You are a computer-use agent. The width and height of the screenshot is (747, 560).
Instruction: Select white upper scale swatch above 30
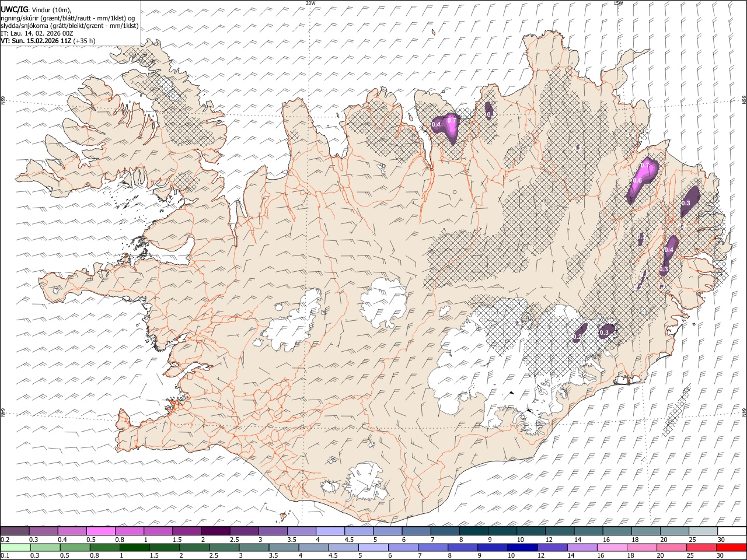(731, 531)
